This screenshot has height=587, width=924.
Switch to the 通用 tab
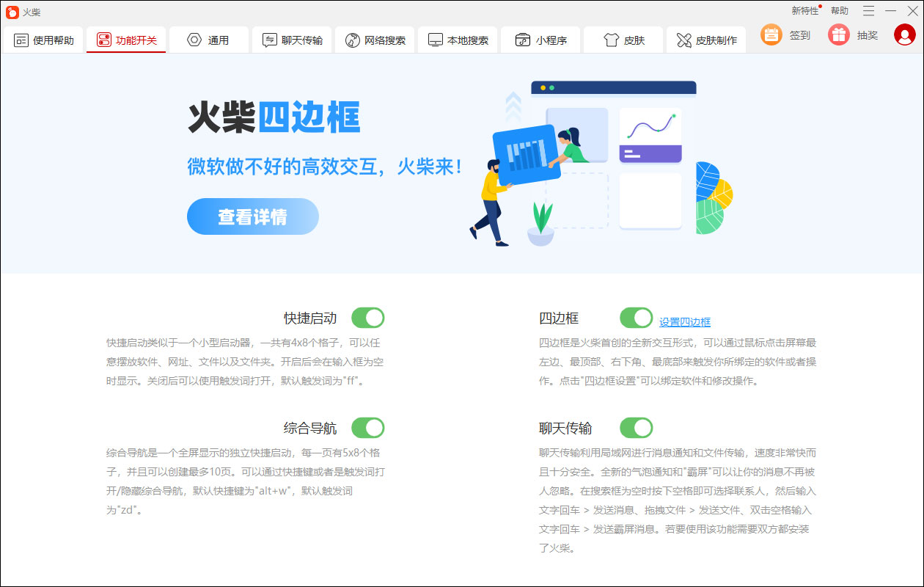pyautogui.click(x=209, y=40)
